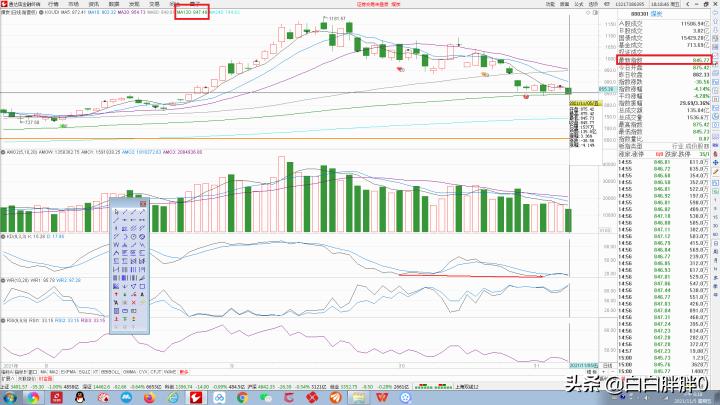The image size is (720, 405).
Task: Open the 资讯 menu
Action: (x=93, y=4)
